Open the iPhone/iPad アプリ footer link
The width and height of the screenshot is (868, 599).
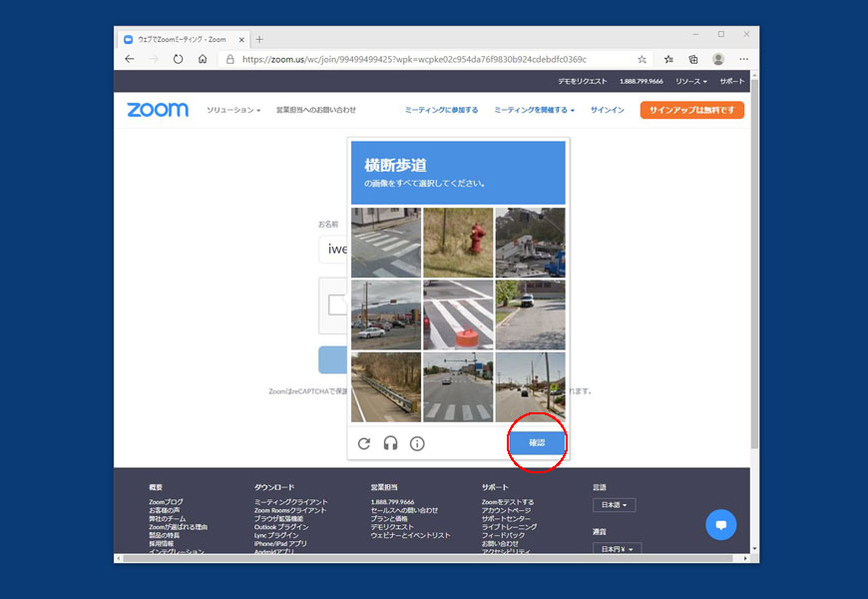[280, 543]
